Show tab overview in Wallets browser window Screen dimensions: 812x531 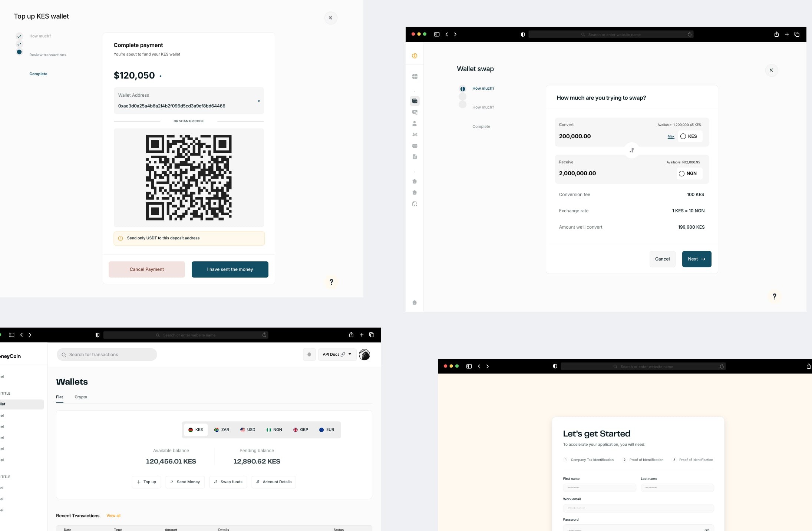(372, 335)
